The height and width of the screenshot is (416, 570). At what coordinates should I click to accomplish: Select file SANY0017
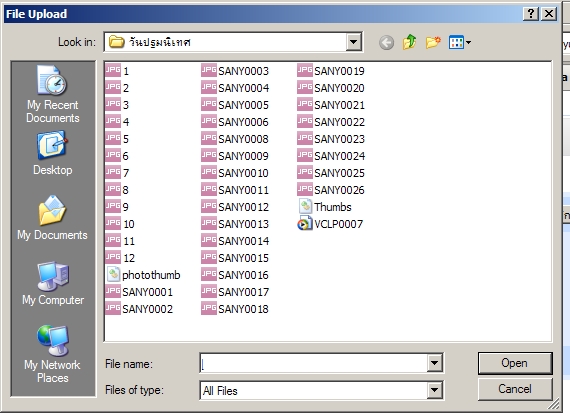coord(235,292)
